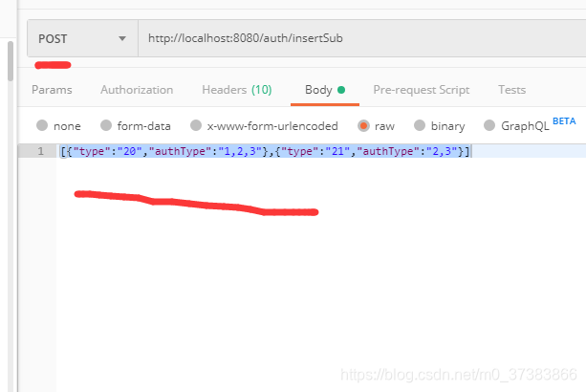
Task: Choose the form-data radio option
Action: tap(106, 125)
